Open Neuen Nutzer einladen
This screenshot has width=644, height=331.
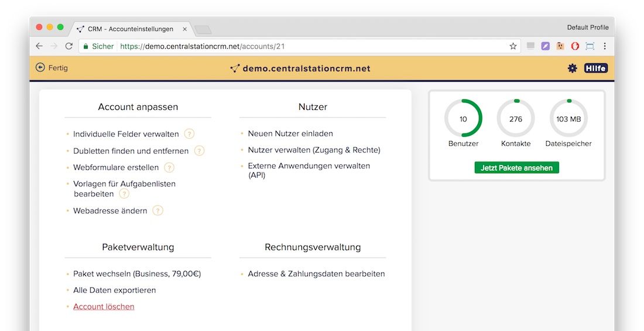coord(290,134)
